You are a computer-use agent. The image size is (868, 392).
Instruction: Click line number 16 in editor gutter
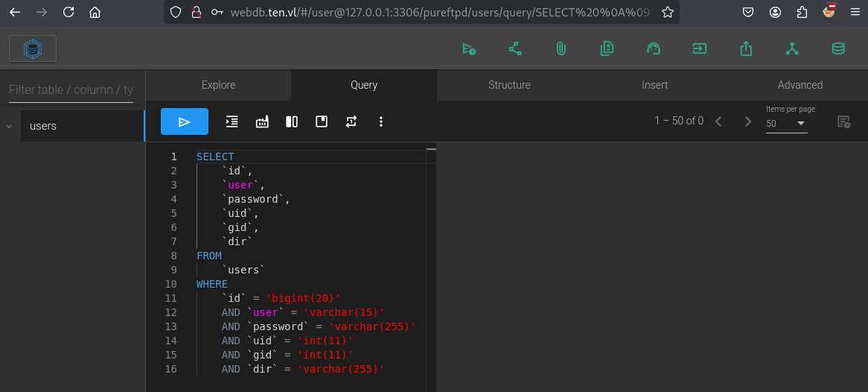click(x=171, y=369)
